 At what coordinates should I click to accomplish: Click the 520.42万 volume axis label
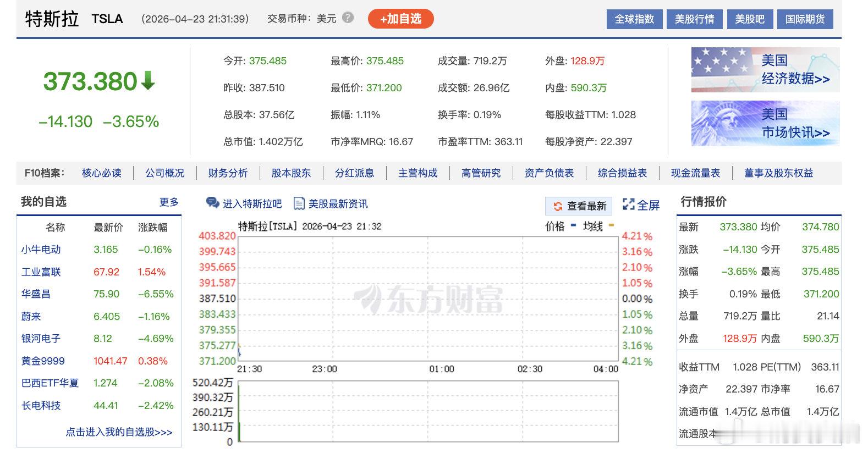click(x=213, y=383)
